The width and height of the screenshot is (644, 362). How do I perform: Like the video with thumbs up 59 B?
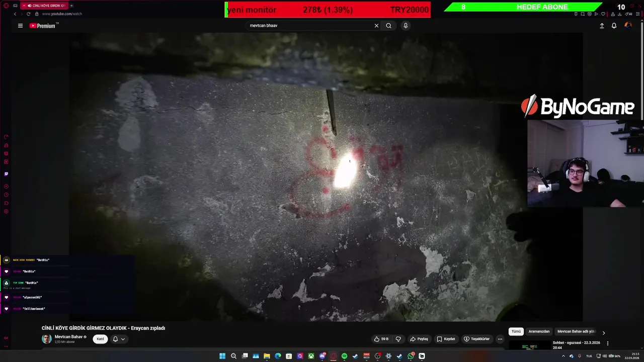tap(381, 339)
